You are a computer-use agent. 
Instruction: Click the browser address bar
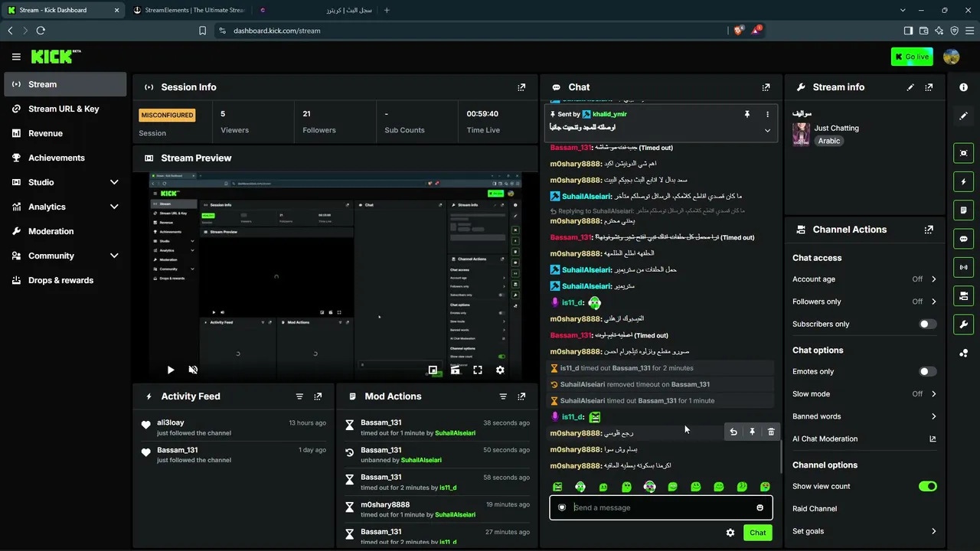pos(471,31)
